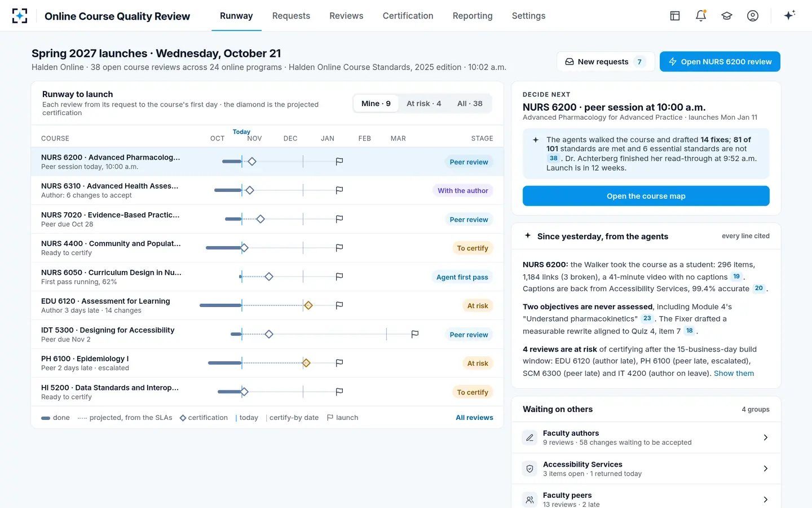Click the launch flag for NURS 6310
Image resolution: width=812 pixels, height=508 pixels.
pyautogui.click(x=339, y=191)
